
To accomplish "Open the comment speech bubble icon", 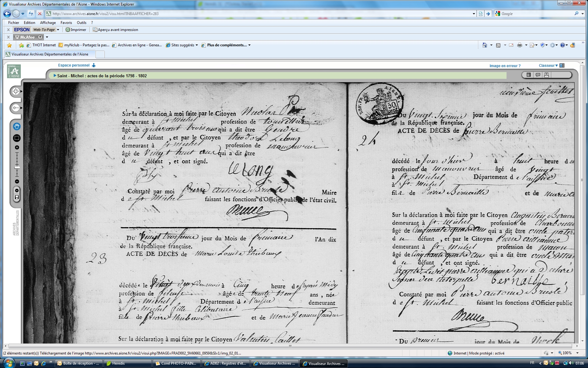I will tap(538, 75).
